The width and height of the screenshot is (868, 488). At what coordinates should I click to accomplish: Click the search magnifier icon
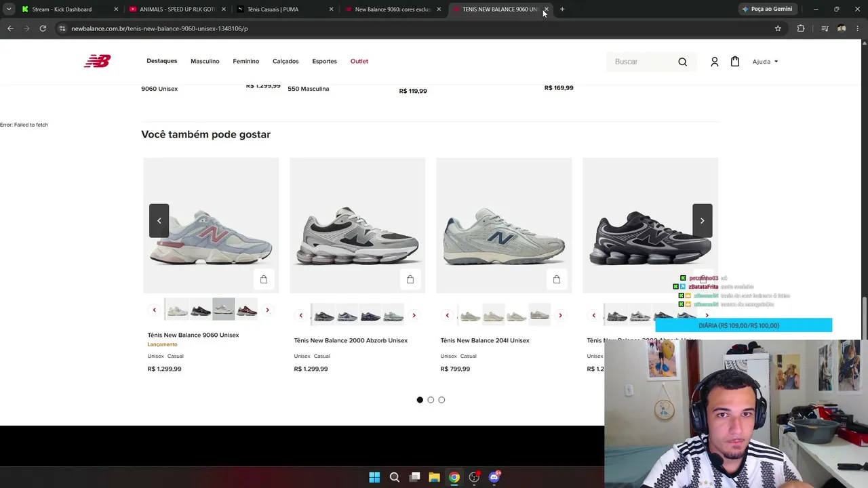682,62
